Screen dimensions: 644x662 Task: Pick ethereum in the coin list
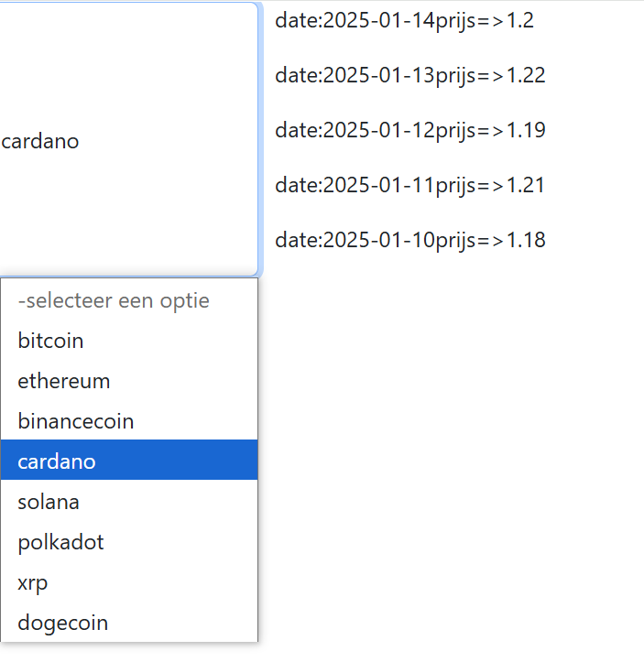tap(64, 381)
